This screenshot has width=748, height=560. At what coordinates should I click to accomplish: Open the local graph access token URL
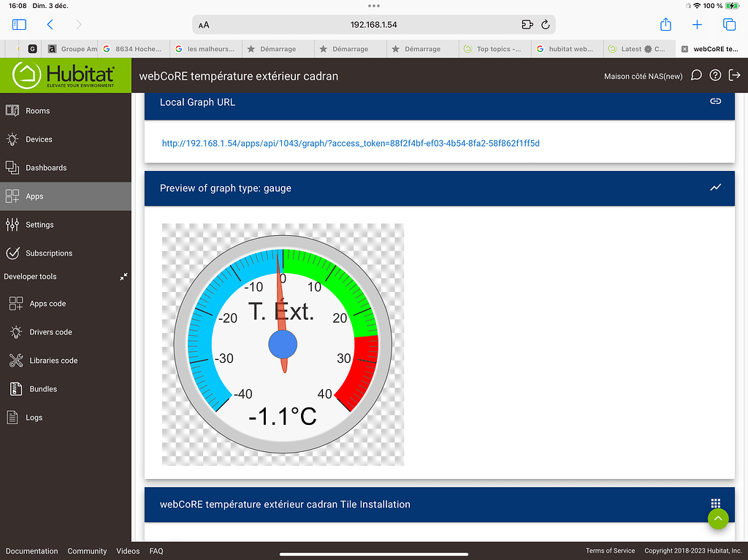pos(350,143)
